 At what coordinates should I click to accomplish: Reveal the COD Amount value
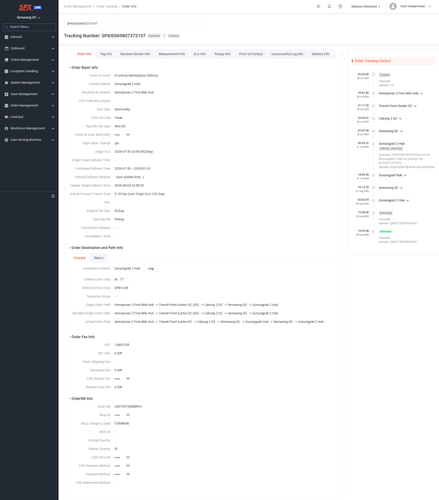pyautogui.click(x=128, y=457)
